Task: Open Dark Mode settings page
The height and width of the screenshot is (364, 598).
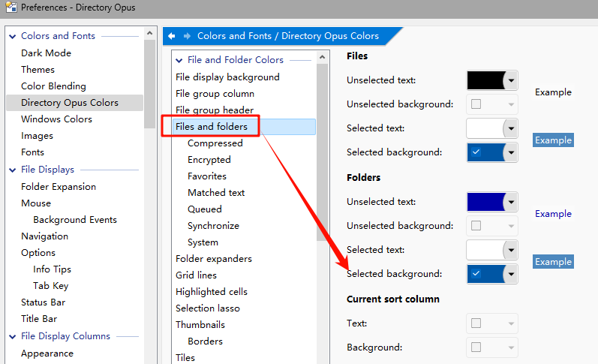Action: (x=47, y=53)
